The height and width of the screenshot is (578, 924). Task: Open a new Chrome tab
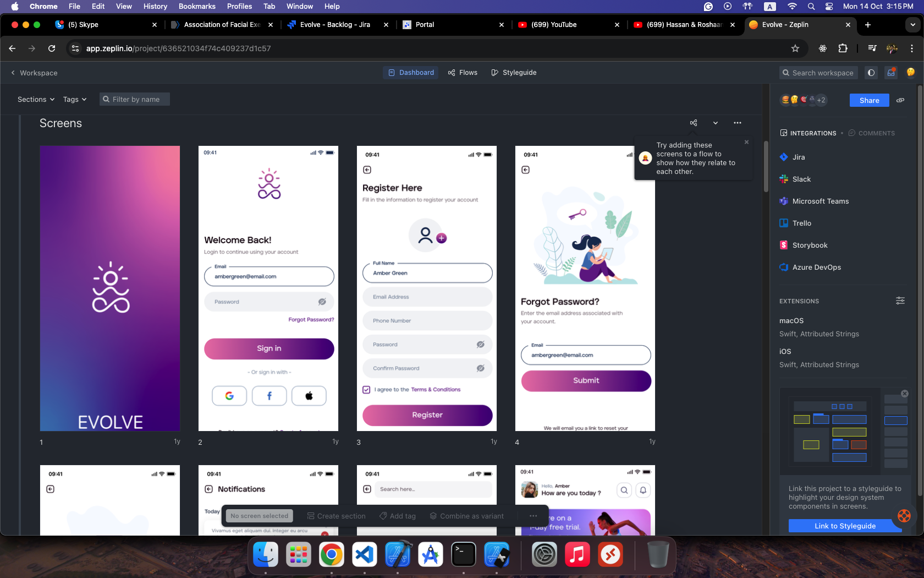click(868, 25)
